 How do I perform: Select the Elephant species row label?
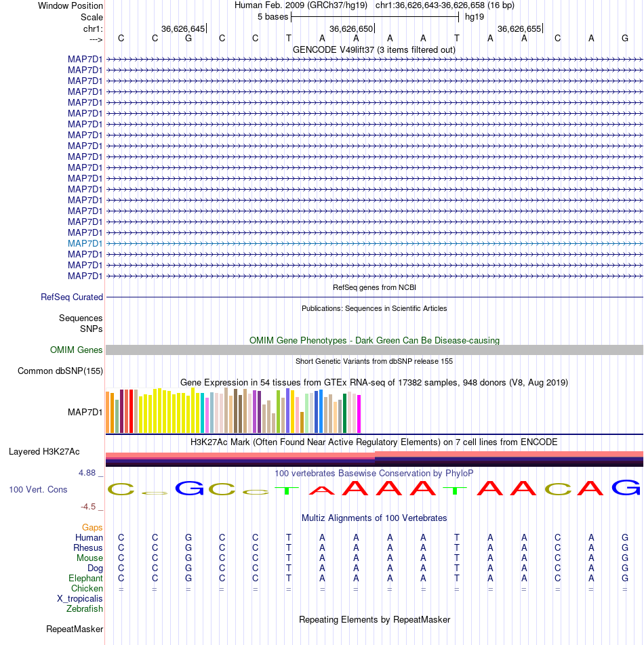tap(85, 578)
